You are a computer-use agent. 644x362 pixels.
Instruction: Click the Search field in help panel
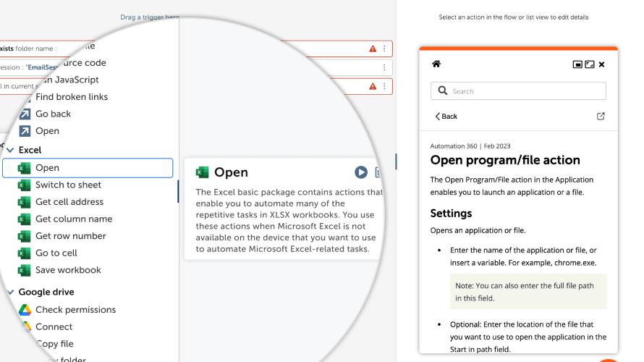click(518, 90)
